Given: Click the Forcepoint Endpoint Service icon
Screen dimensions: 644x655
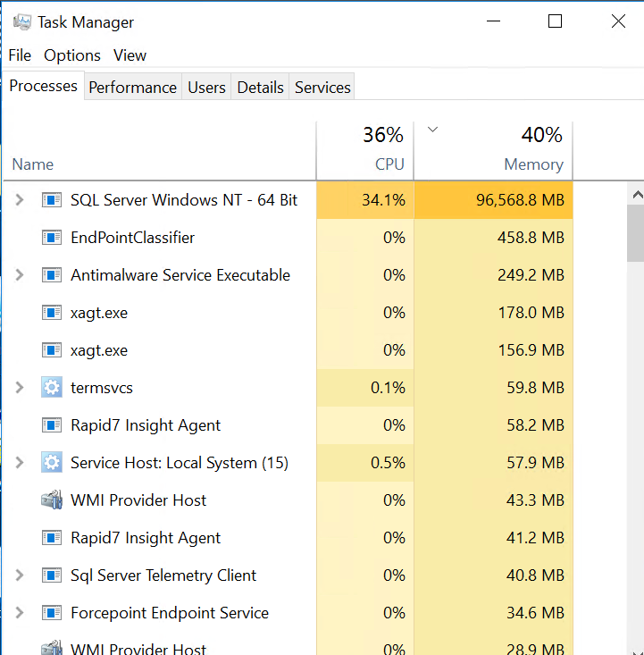Looking at the screenshot, I should pos(52,613).
